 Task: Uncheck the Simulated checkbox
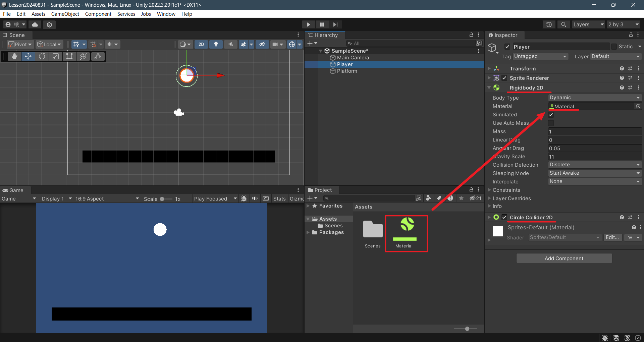(x=551, y=115)
